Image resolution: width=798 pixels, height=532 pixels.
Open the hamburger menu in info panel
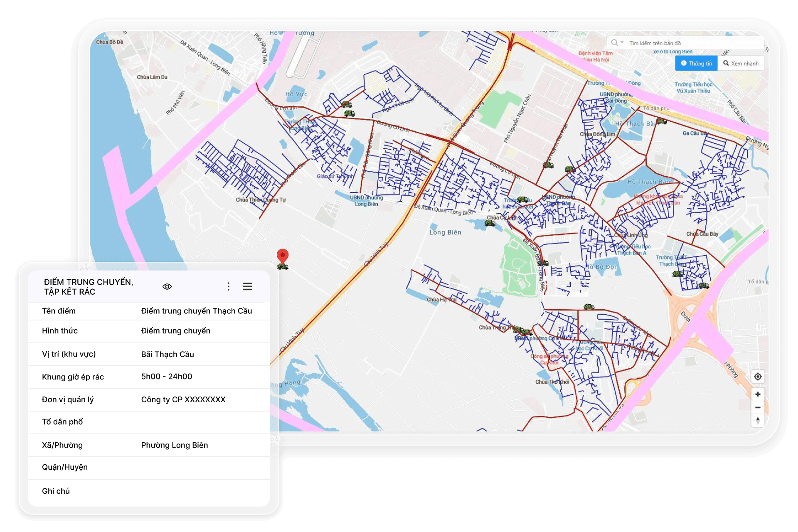[247, 286]
